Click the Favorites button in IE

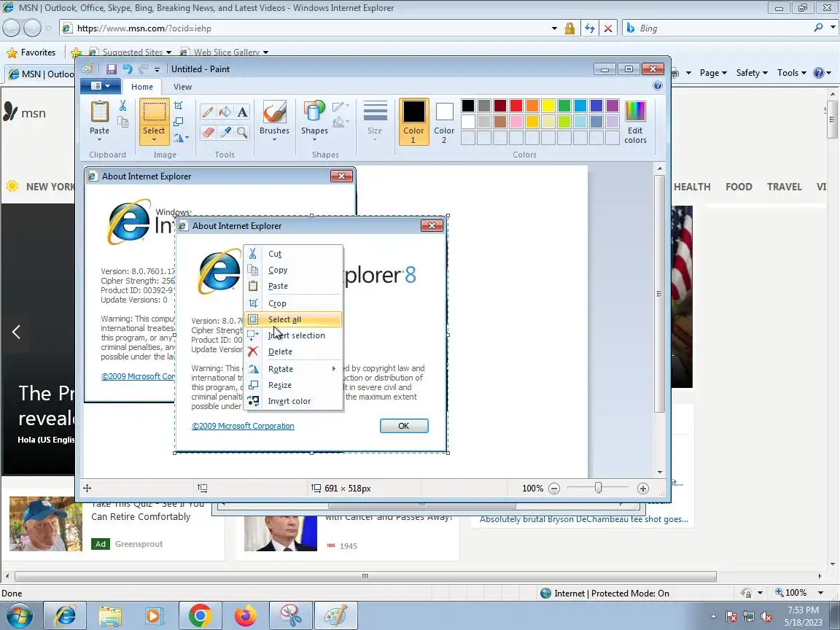click(31, 52)
